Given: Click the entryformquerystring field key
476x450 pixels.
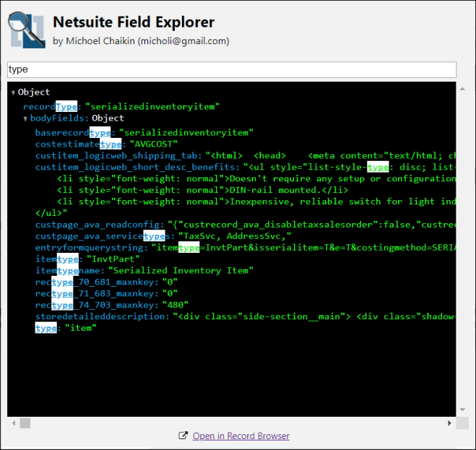Looking at the screenshot, I should coord(92,248).
